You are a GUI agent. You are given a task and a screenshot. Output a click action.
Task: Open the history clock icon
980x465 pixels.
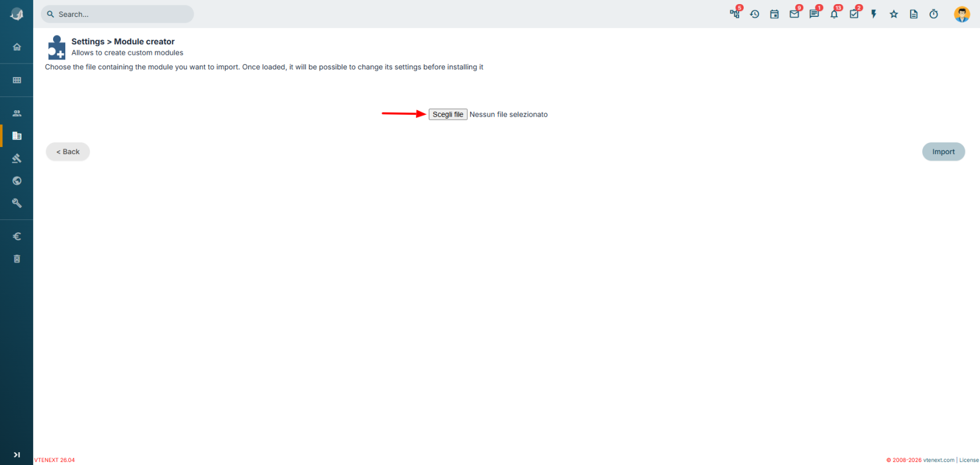755,14
